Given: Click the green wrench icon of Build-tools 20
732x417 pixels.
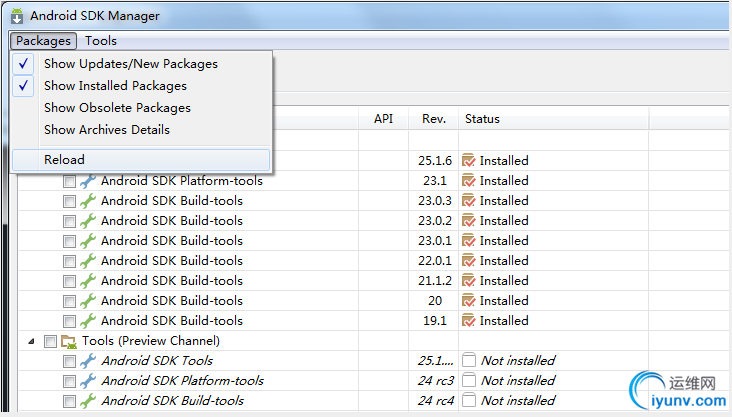Looking at the screenshot, I should point(88,301).
